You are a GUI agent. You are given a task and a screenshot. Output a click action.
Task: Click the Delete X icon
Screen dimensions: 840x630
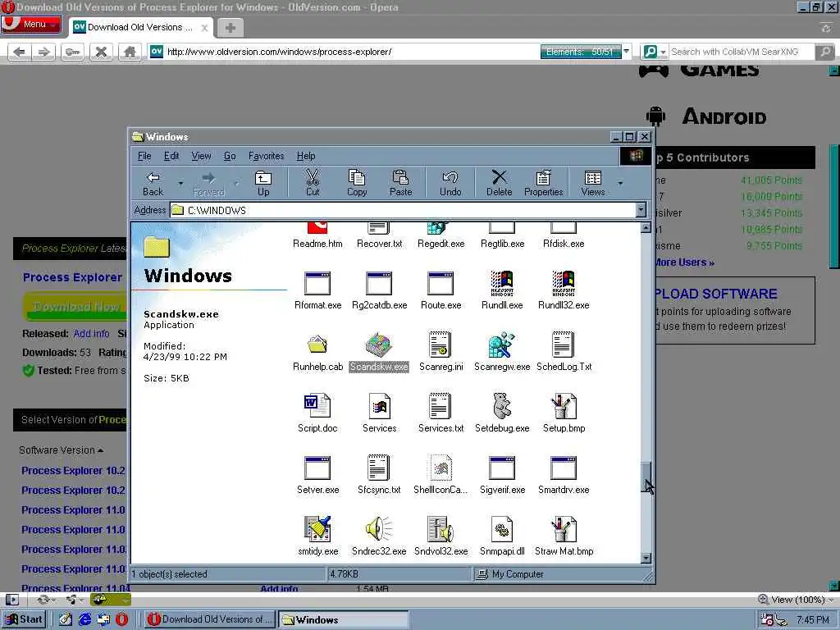500,183
